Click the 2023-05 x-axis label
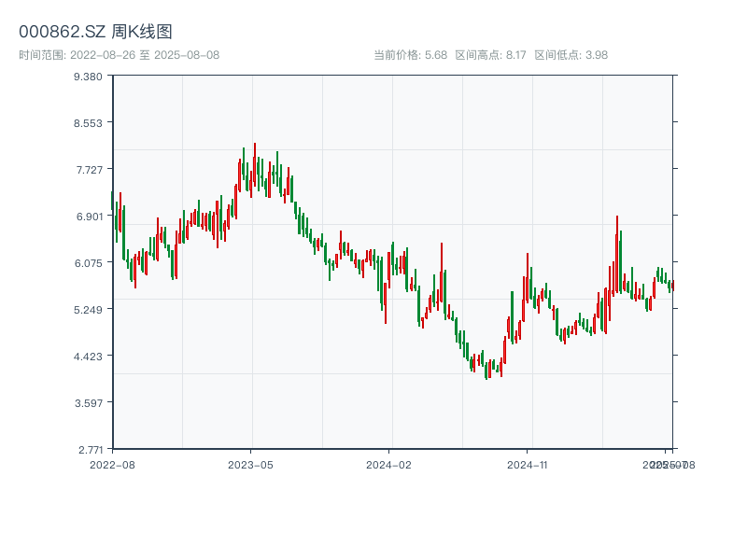The width and height of the screenshot is (747, 560). pos(250,465)
